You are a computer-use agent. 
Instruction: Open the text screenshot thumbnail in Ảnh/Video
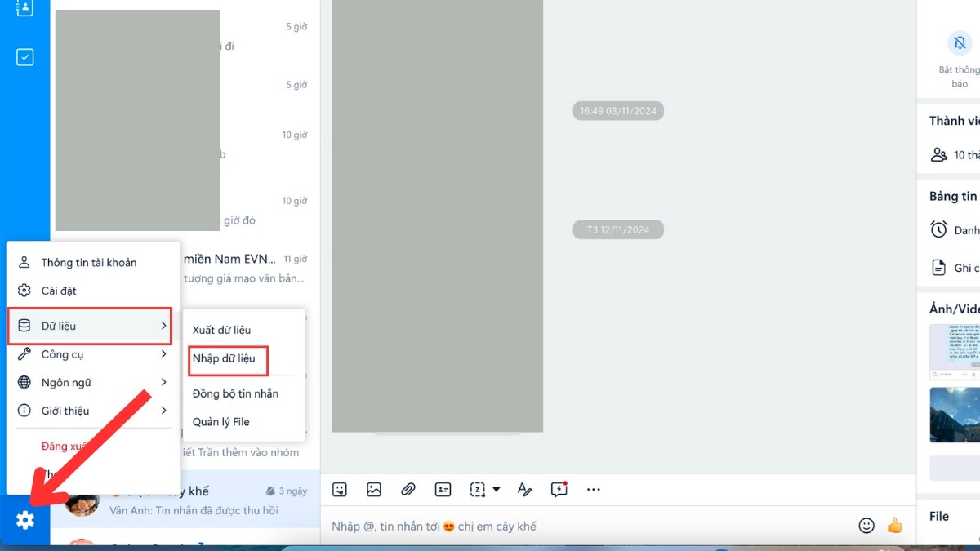tap(955, 352)
